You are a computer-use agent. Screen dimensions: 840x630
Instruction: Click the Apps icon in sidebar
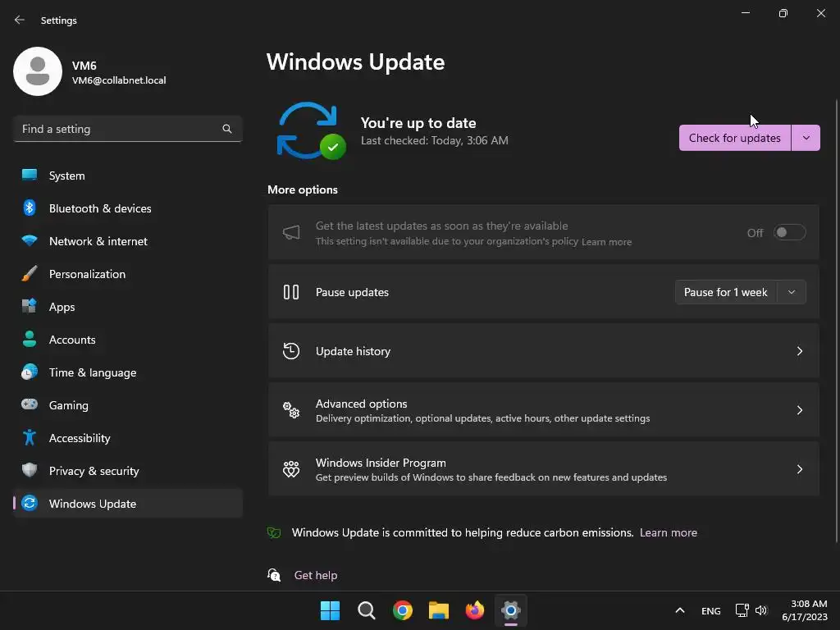pyautogui.click(x=30, y=307)
